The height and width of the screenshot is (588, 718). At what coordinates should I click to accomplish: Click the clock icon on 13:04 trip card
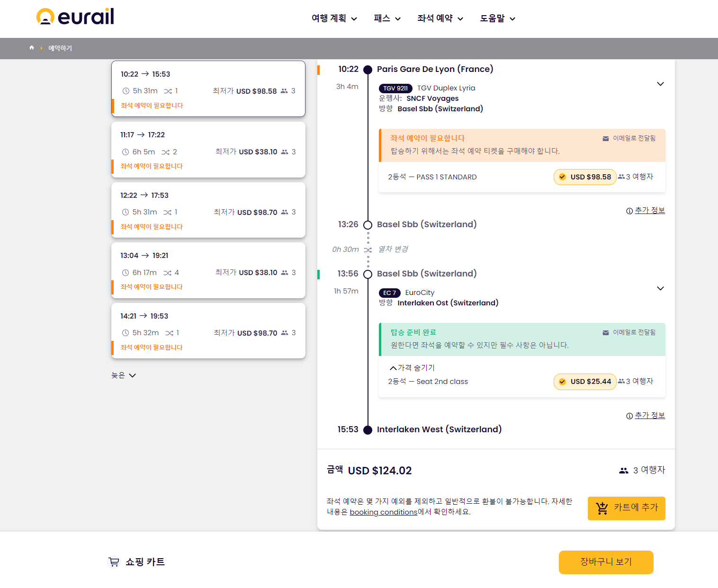(x=126, y=273)
